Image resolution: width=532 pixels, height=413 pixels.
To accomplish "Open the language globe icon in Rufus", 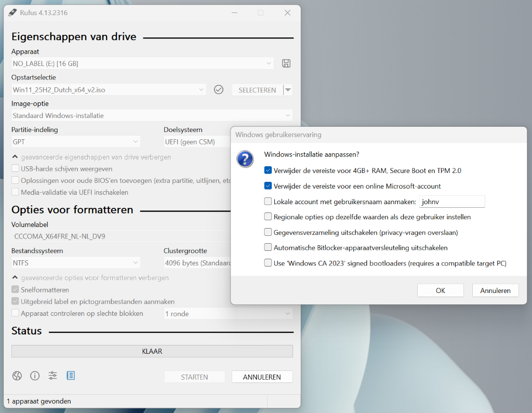I will tap(17, 376).
